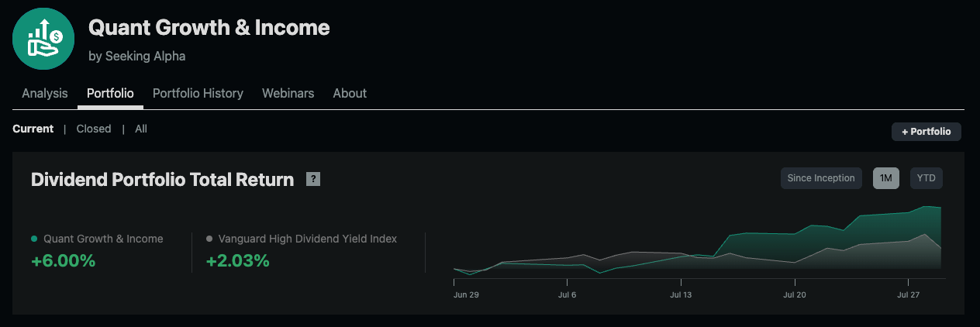The height and width of the screenshot is (327, 980).
Task: Go to the Webinars tab
Action: [288, 93]
